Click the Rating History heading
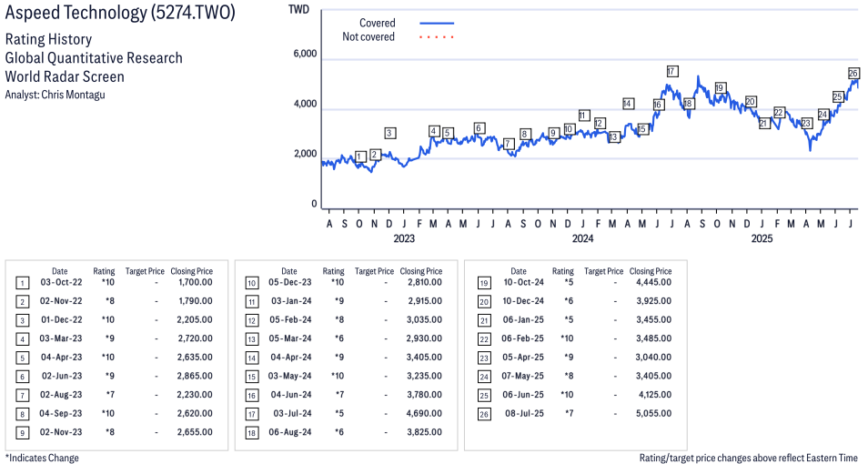Screen dimensions: 868x464 pos(49,39)
